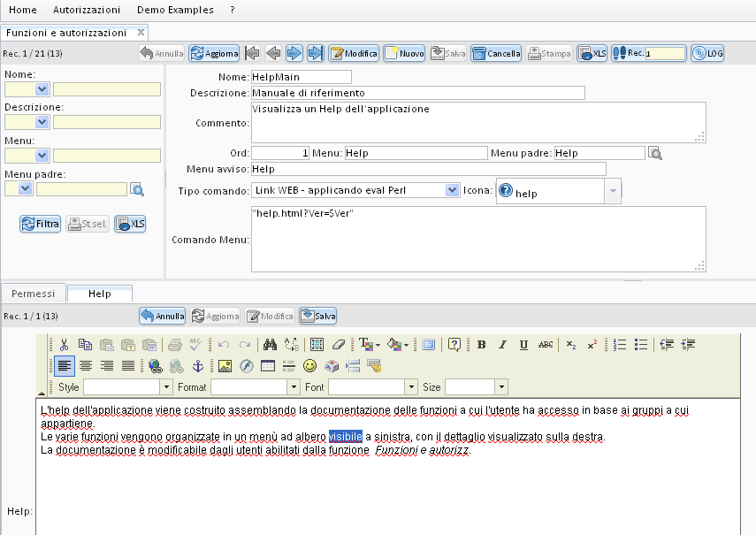Screen dimensions: 756x535
Task: Click the Filtra button
Action: (x=40, y=224)
